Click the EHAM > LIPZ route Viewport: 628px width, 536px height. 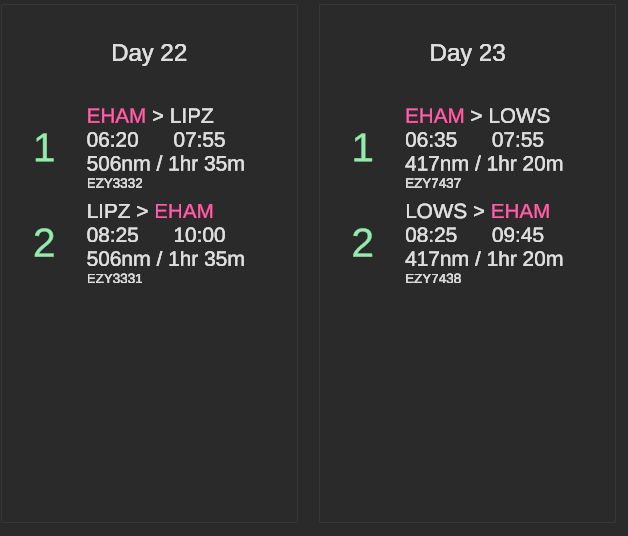pos(150,116)
